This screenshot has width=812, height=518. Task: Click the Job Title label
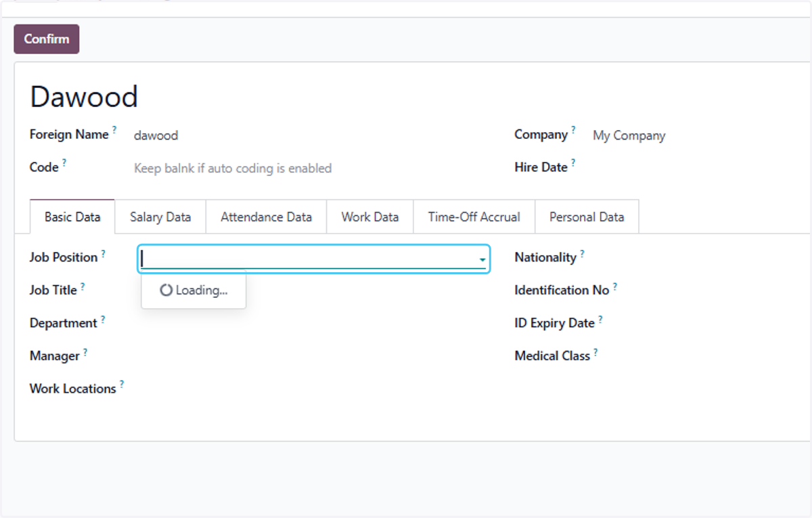[53, 290]
